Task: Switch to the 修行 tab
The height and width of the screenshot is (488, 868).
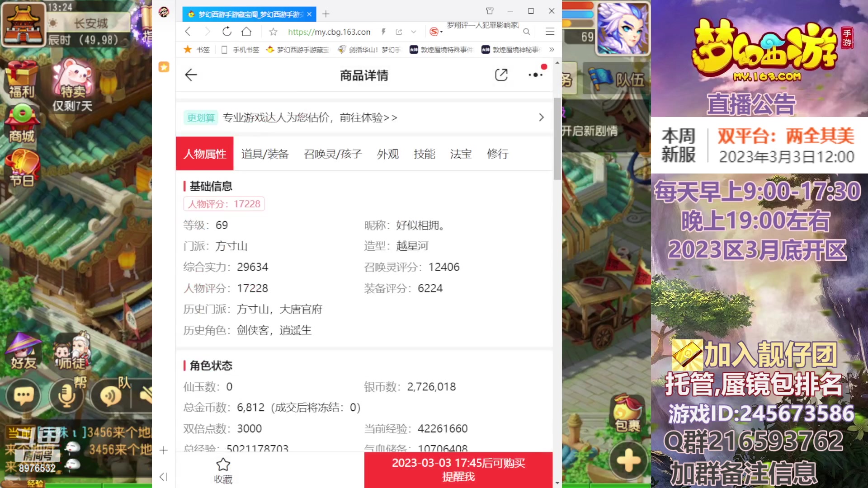Action: 498,154
